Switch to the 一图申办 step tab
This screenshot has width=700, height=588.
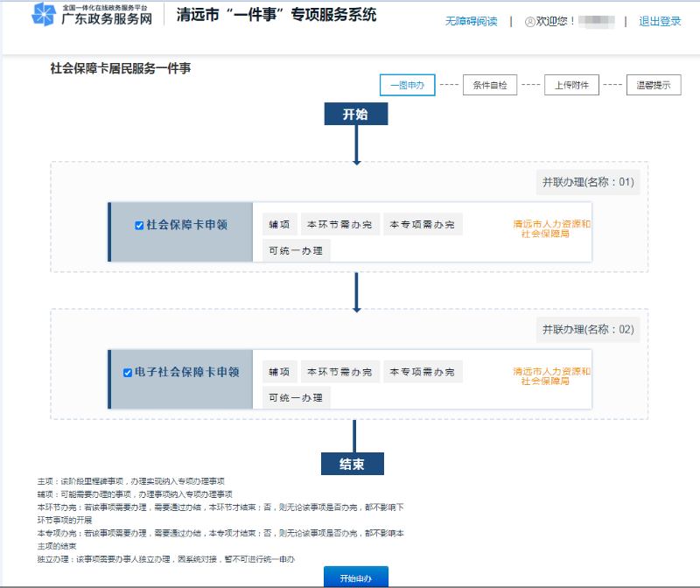[407, 85]
